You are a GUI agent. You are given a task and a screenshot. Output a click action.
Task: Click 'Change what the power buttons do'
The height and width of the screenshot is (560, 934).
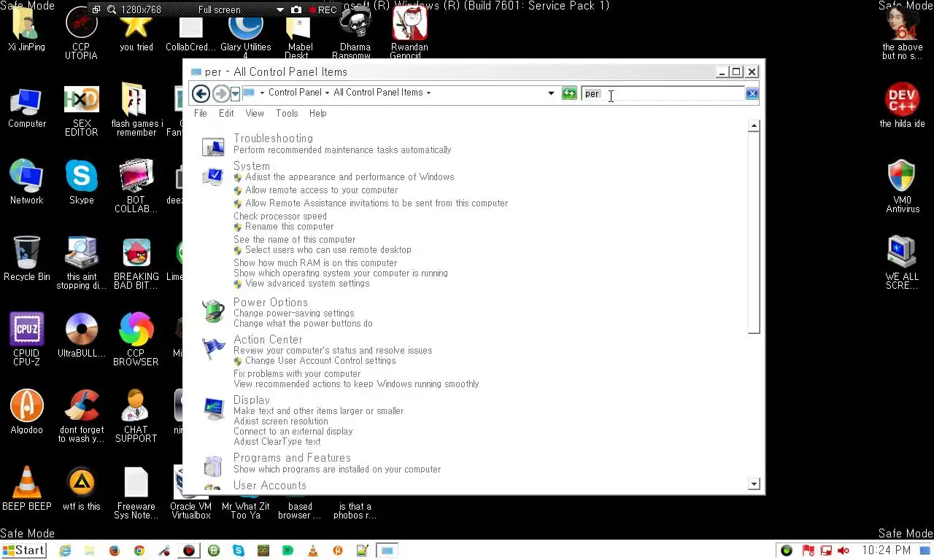pos(303,324)
